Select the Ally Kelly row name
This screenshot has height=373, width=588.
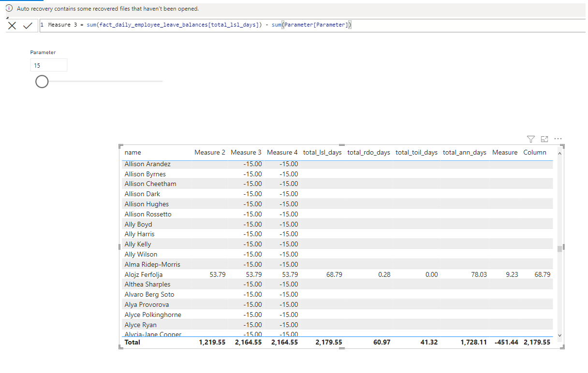tap(138, 244)
